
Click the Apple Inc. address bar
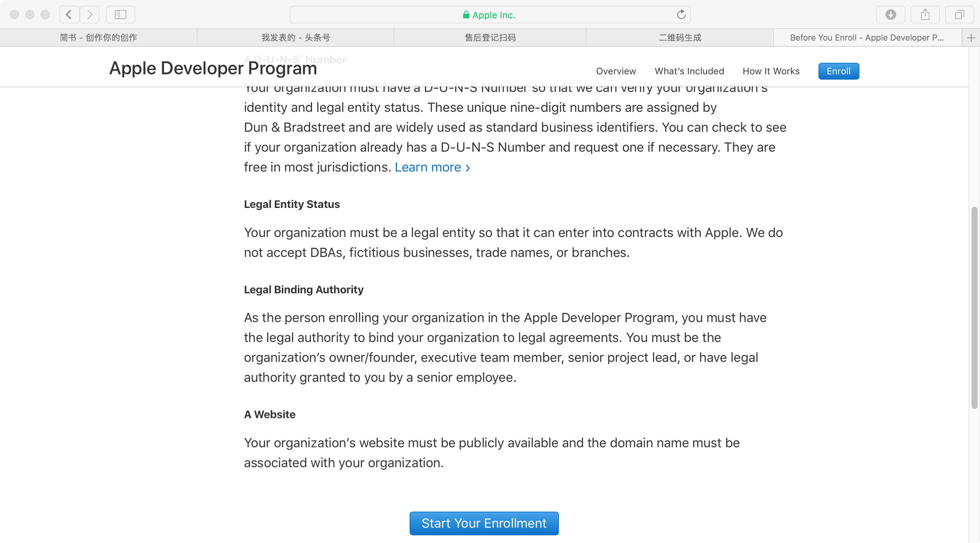click(490, 15)
